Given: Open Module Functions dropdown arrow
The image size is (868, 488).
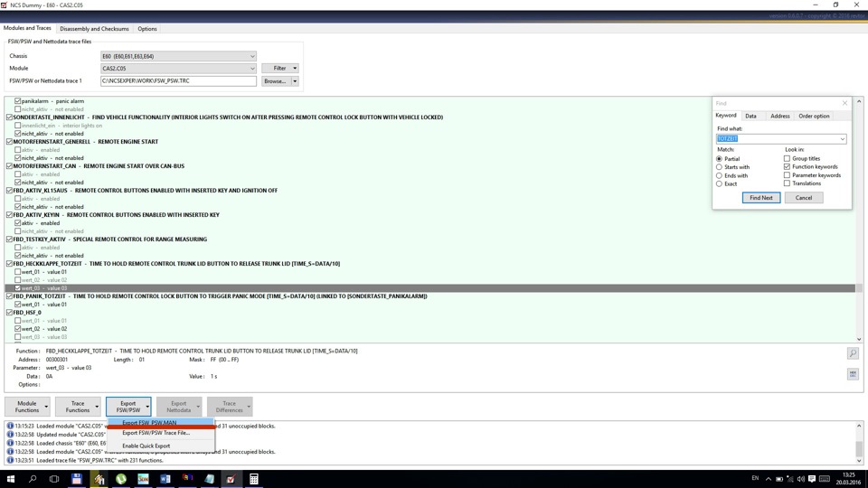Looking at the screenshot, I should (x=46, y=407).
